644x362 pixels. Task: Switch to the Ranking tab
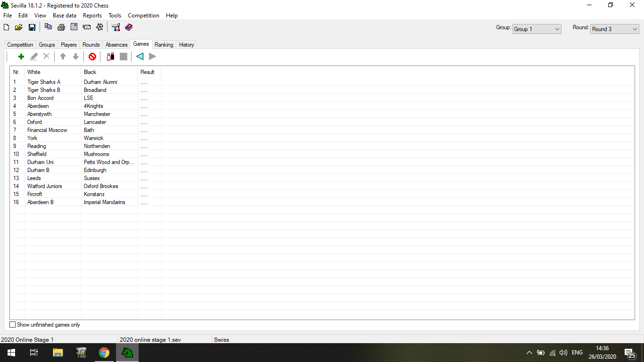164,45
